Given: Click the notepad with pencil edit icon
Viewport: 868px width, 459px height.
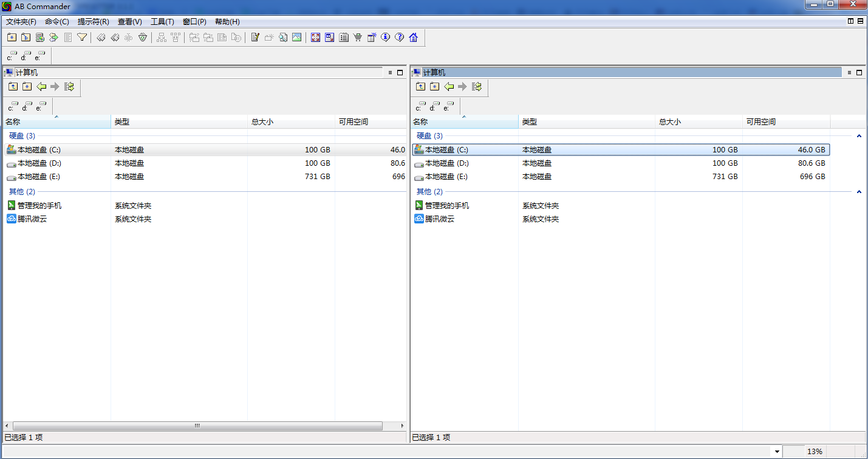Looking at the screenshot, I should (255, 37).
